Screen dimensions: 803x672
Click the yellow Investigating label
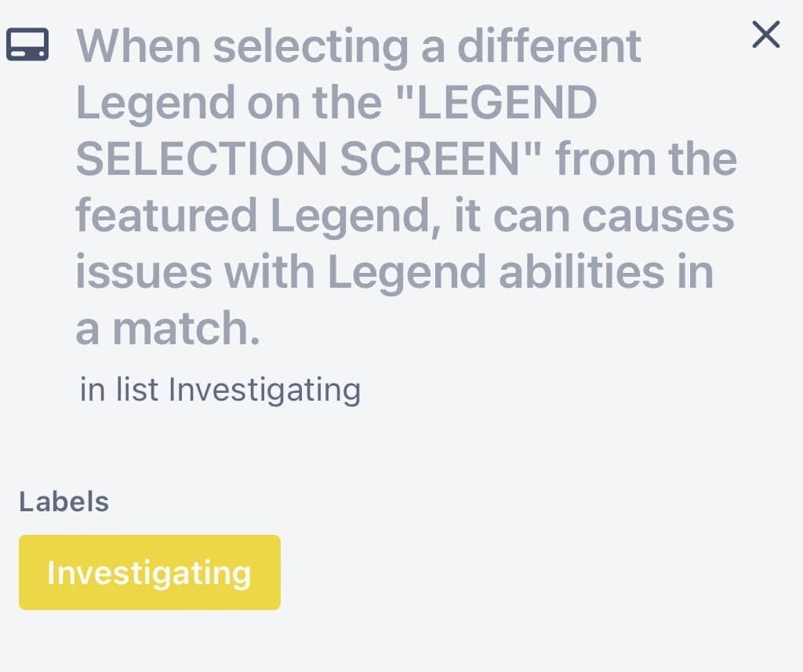click(x=149, y=572)
